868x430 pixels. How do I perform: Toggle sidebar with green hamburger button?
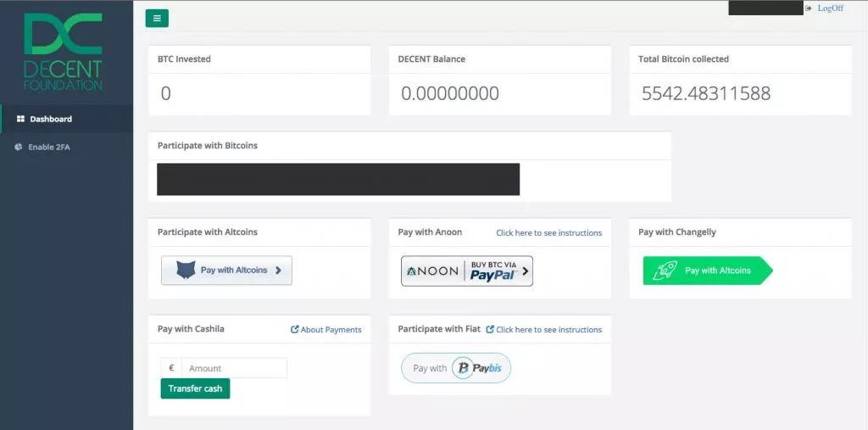tap(157, 18)
